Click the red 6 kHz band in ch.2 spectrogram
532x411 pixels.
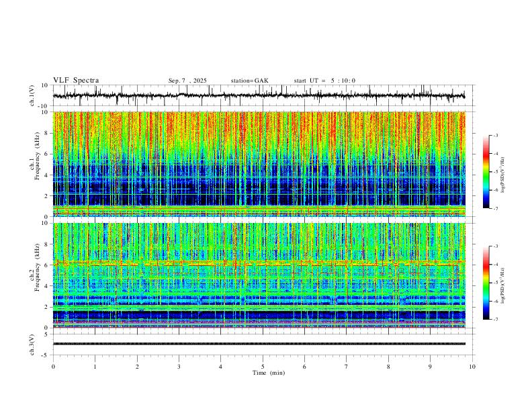(x=259, y=263)
